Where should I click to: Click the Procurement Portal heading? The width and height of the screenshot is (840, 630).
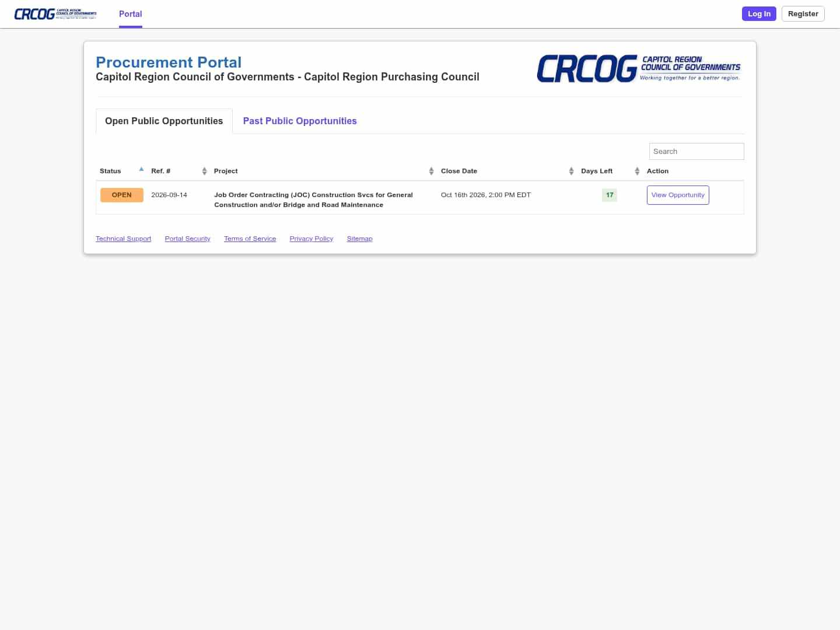coord(169,62)
